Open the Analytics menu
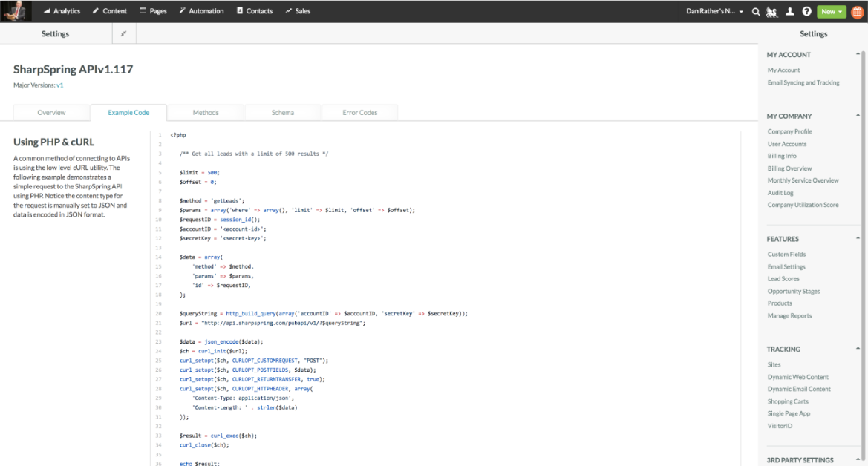This screenshot has width=868, height=466. tap(62, 11)
